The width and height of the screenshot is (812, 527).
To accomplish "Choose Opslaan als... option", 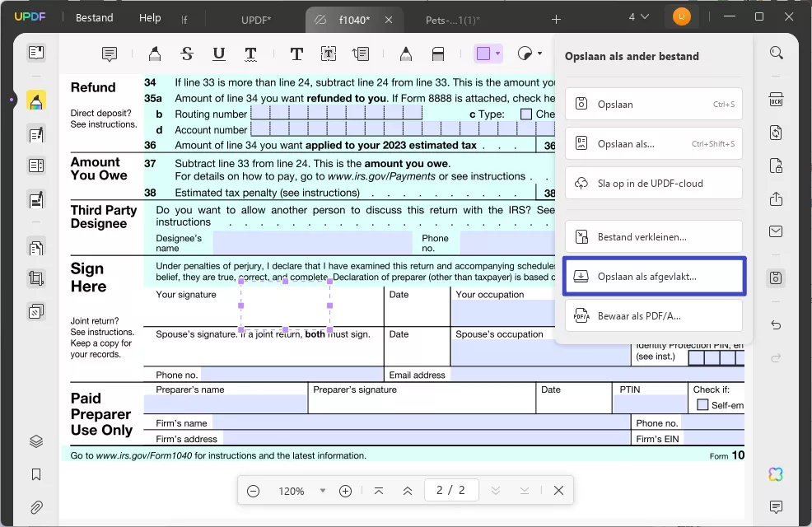I will [x=654, y=143].
